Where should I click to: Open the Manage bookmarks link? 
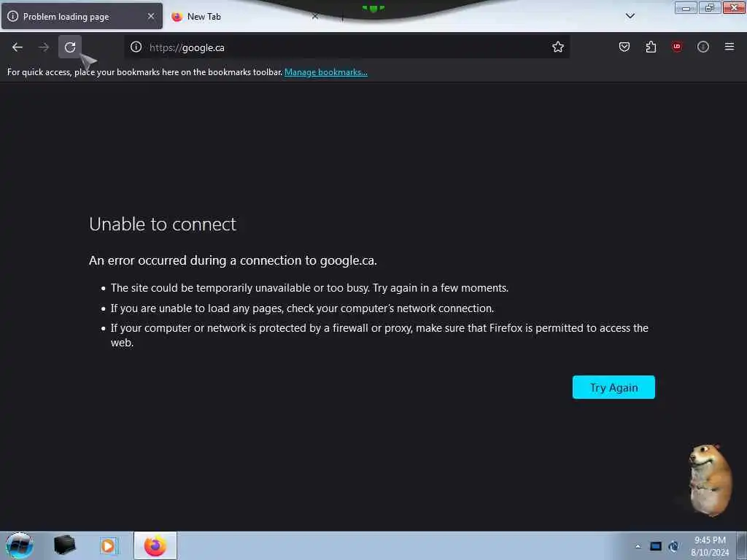[x=326, y=72]
